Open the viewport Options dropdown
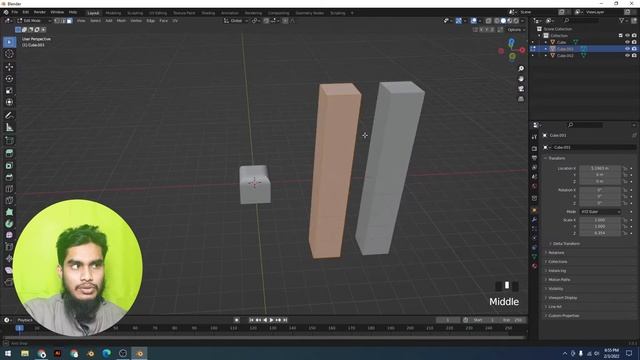The image size is (640, 360). (516, 30)
